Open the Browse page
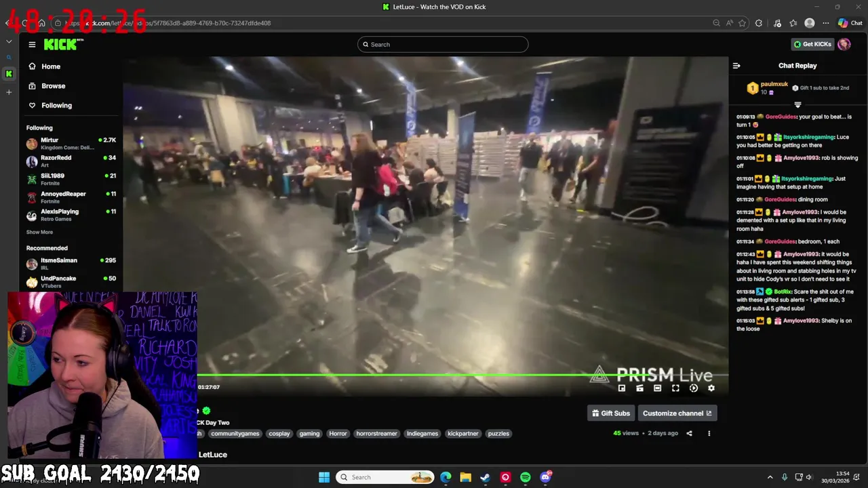The height and width of the screenshot is (488, 868). click(47, 86)
